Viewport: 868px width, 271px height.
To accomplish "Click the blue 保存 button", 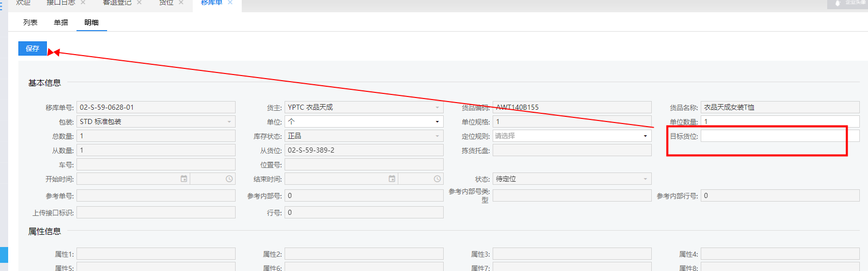I will coord(32,48).
